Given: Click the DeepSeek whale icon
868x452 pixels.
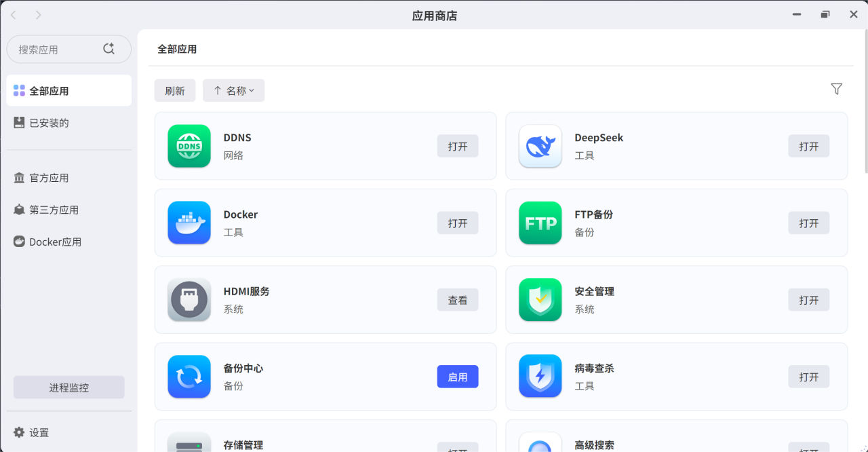Looking at the screenshot, I should [x=540, y=146].
